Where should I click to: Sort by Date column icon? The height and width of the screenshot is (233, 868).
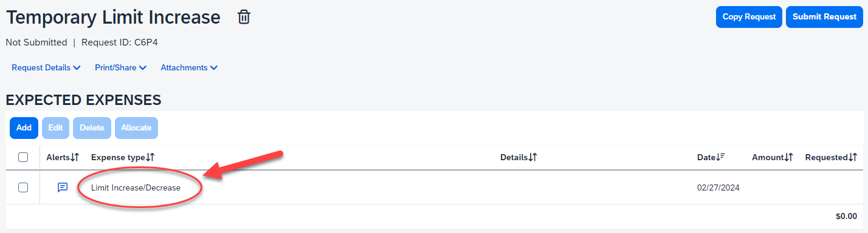pyautogui.click(x=721, y=157)
